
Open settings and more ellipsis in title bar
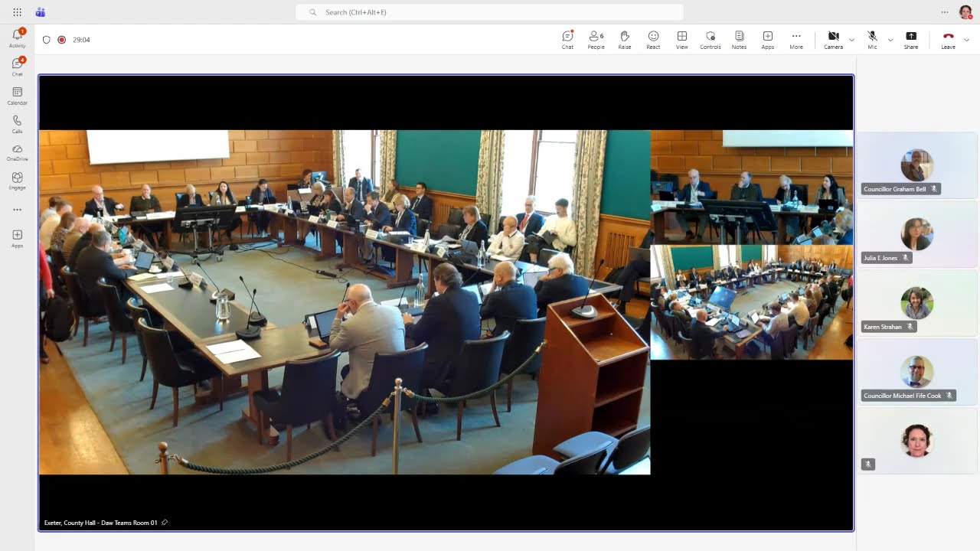coord(945,12)
